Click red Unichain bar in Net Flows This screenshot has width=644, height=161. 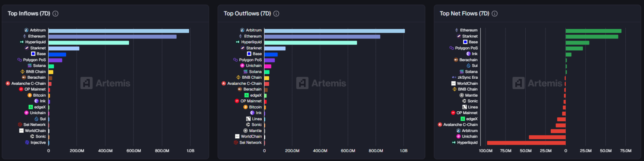click(x=547, y=137)
